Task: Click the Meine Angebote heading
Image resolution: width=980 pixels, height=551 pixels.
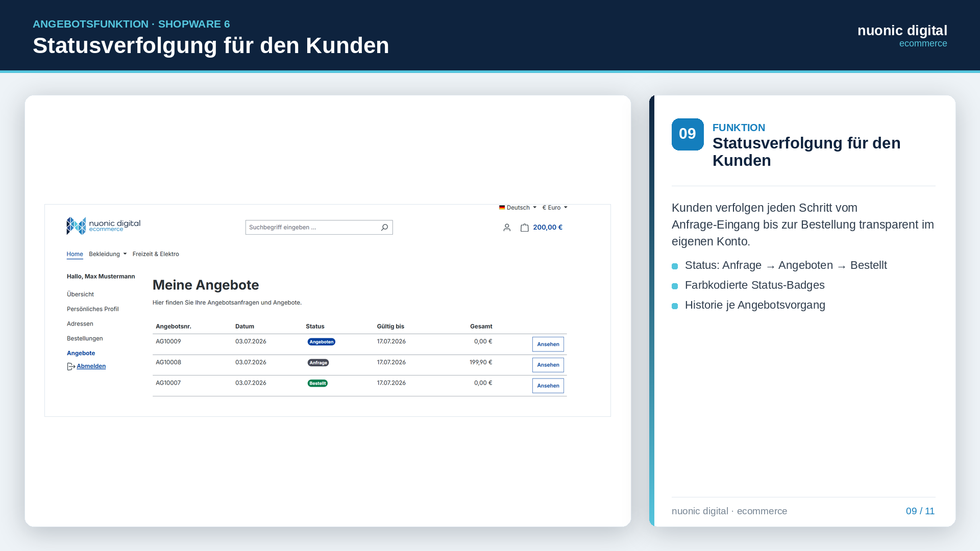Action: (x=206, y=285)
